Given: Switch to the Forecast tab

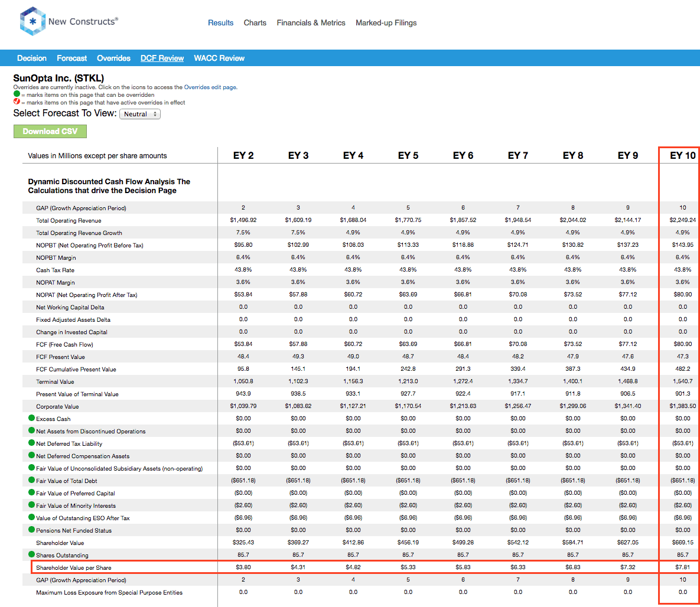Looking at the screenshot, I should (72, 58).
